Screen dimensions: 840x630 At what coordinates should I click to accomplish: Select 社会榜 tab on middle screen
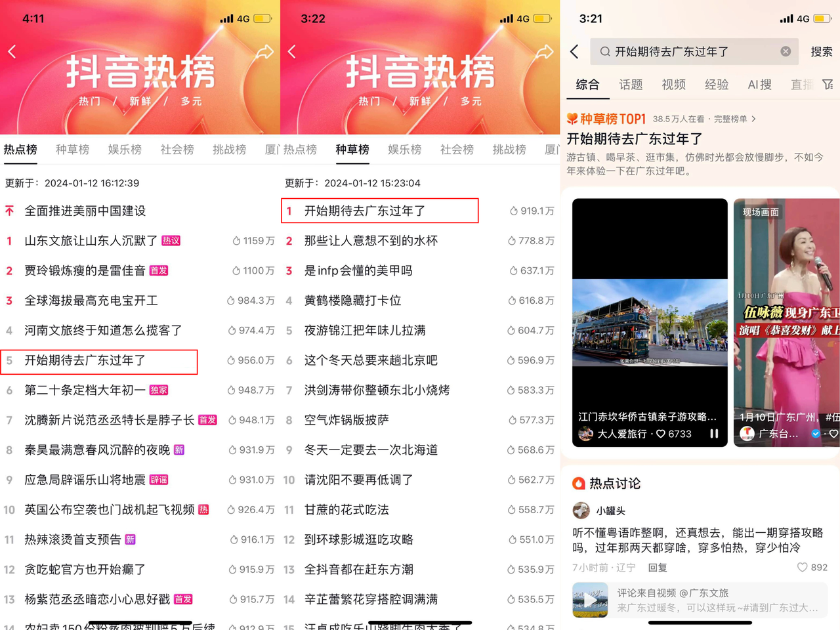coord(457,150)
